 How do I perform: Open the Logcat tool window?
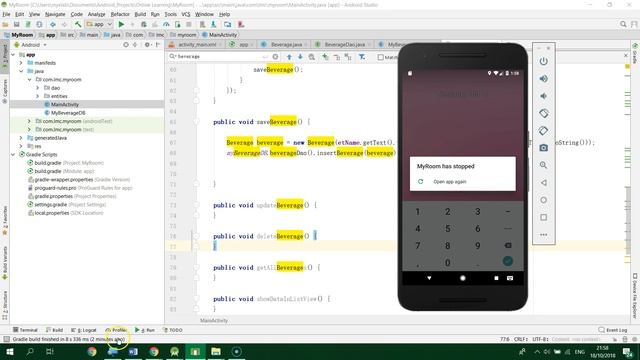[84, 330]
